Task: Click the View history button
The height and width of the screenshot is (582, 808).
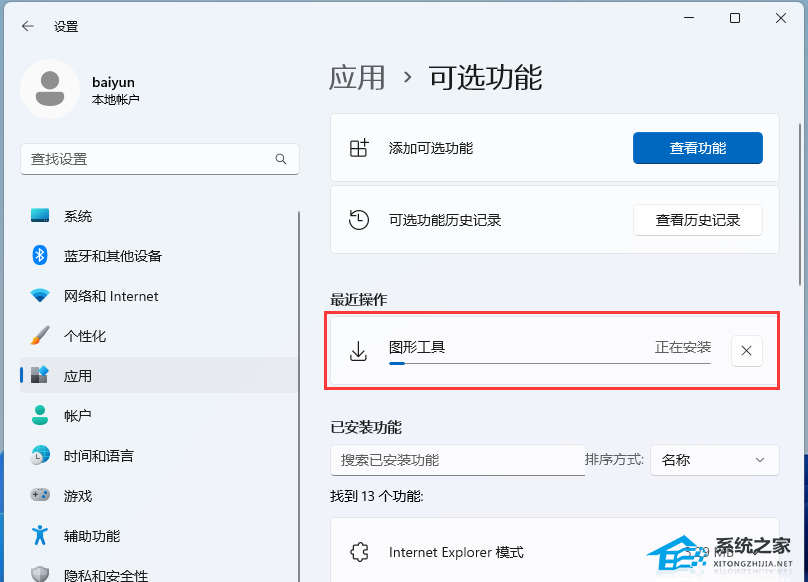Action: 697,220
